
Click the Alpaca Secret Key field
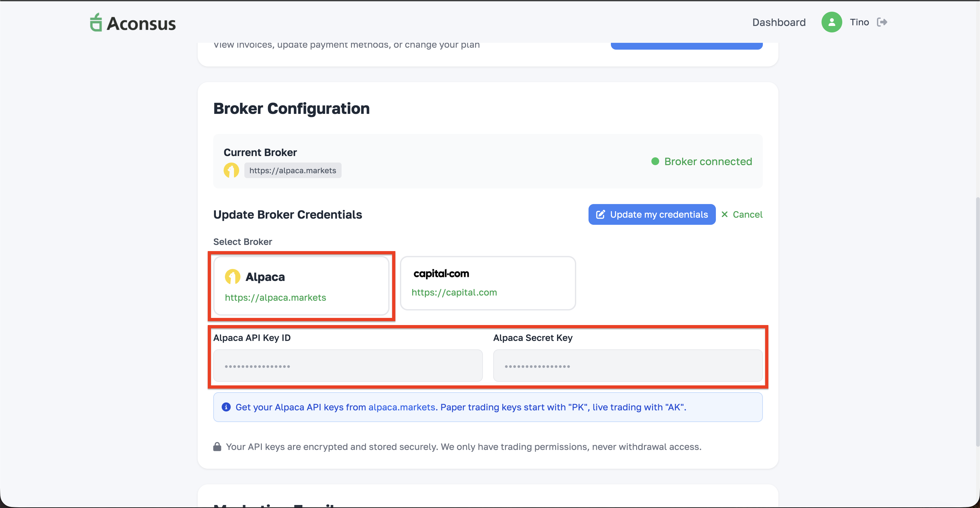(x=628, y=366)
